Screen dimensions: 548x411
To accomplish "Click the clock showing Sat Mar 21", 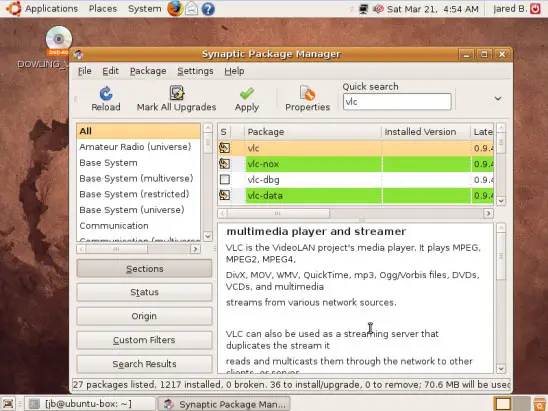I will [x=433, y=9].
